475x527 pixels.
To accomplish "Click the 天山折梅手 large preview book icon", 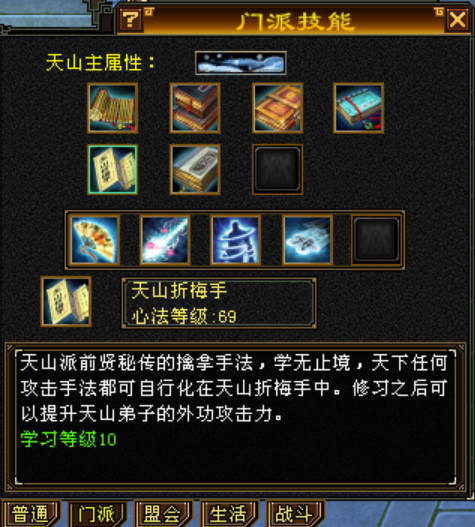I will tap(66, 301).
